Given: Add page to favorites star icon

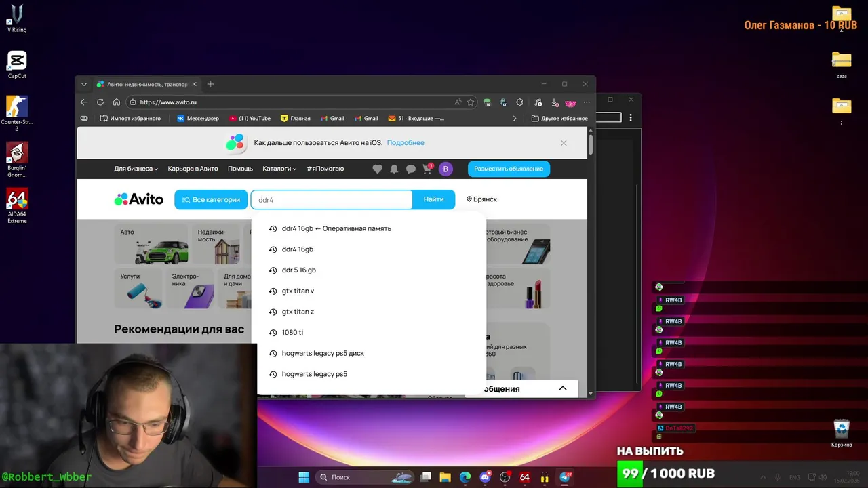Looking at the screenshot, I should point(471,102).
